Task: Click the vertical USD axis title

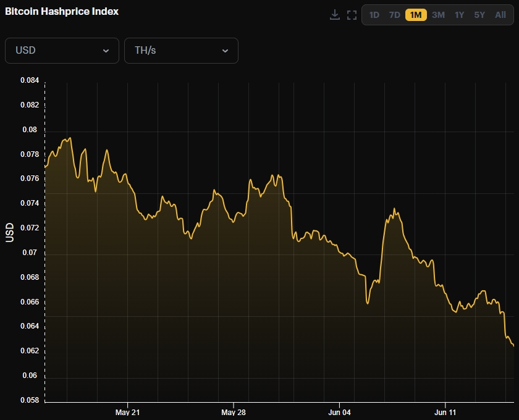Action: click(x=10, y=233)
